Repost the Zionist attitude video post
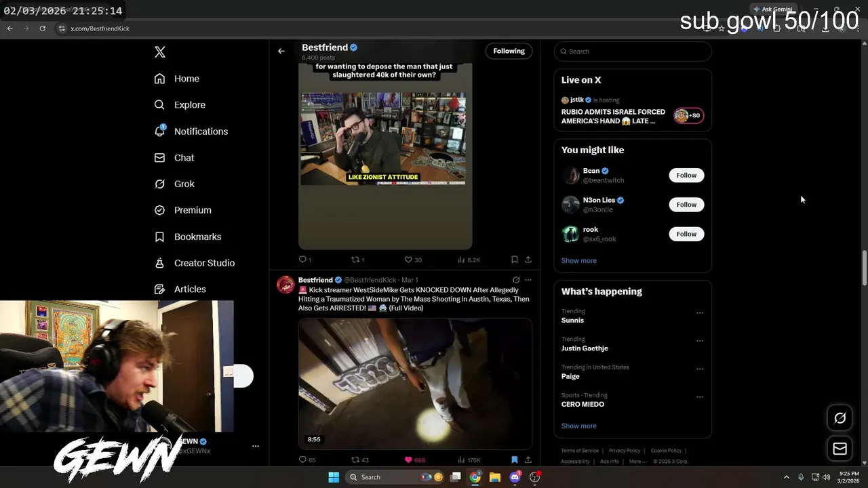This screenshot has height=488, width=868. click(357, 260)
